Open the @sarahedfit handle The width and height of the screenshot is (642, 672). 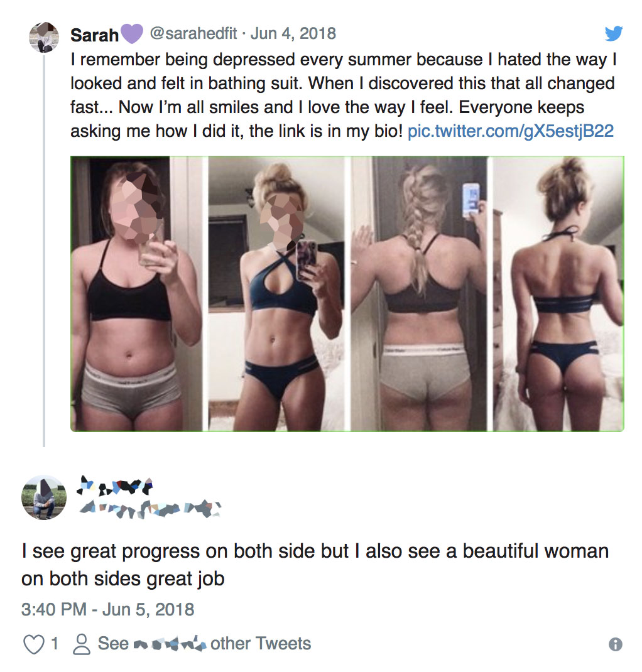coord(193,33)
